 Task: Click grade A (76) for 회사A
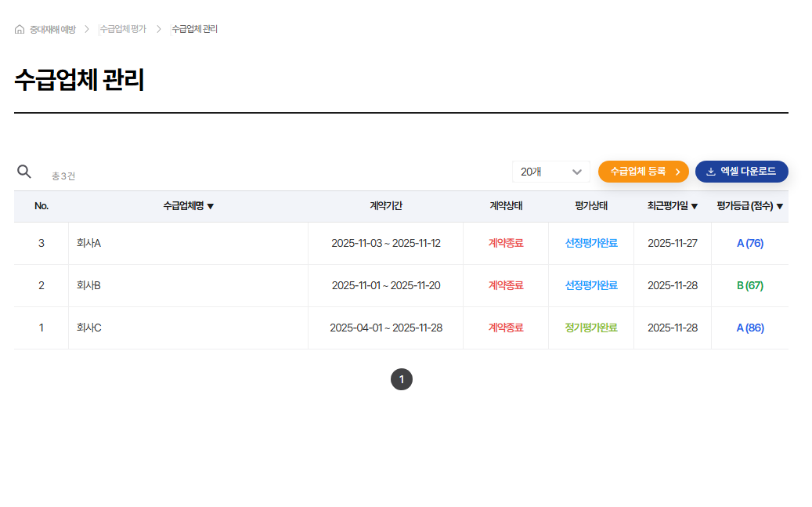749,244
